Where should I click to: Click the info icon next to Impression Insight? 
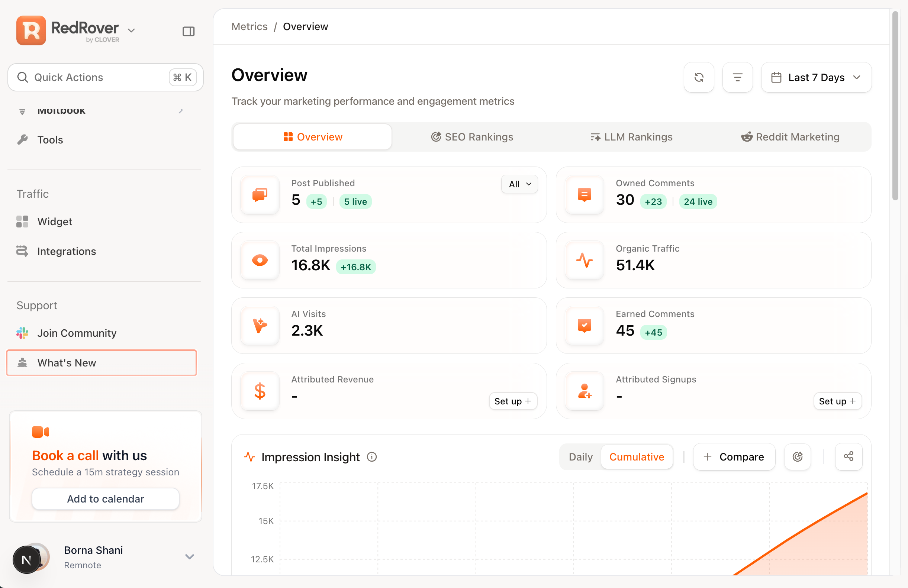click(371, 456)
